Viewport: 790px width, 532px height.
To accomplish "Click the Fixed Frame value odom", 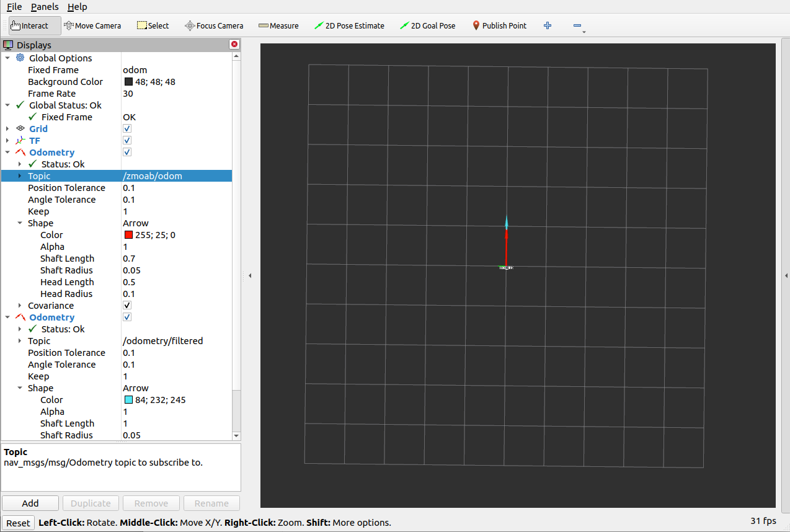I will pyautogui.click(x=135, y=70).
